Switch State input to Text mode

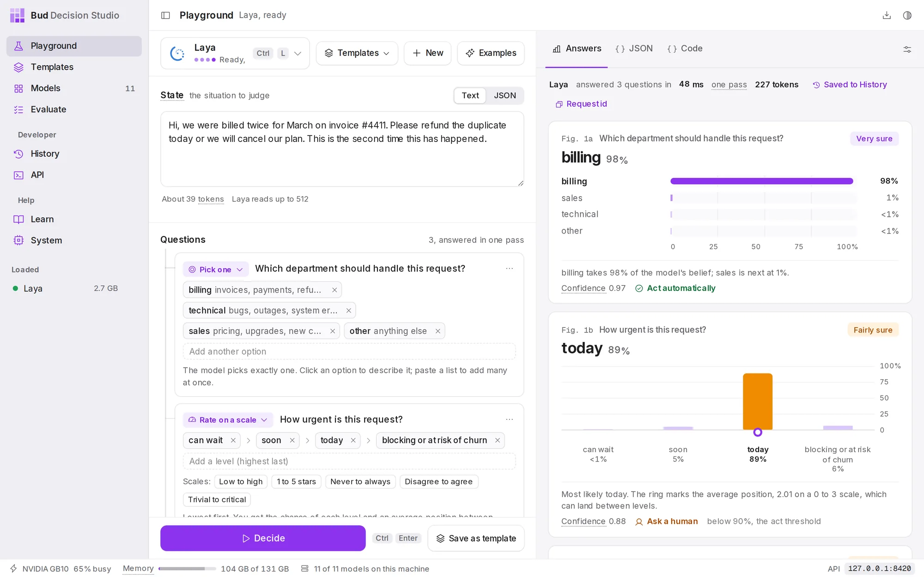470,96
